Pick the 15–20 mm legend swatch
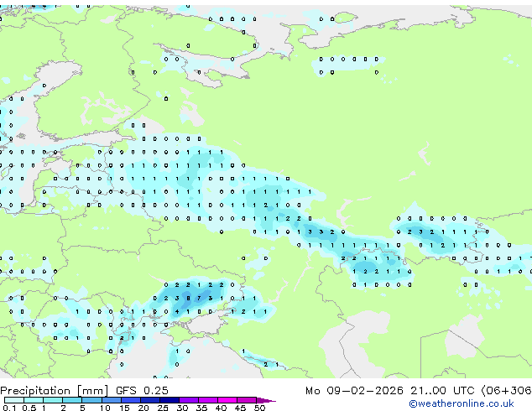532x411 pixels. coord(131,400)
